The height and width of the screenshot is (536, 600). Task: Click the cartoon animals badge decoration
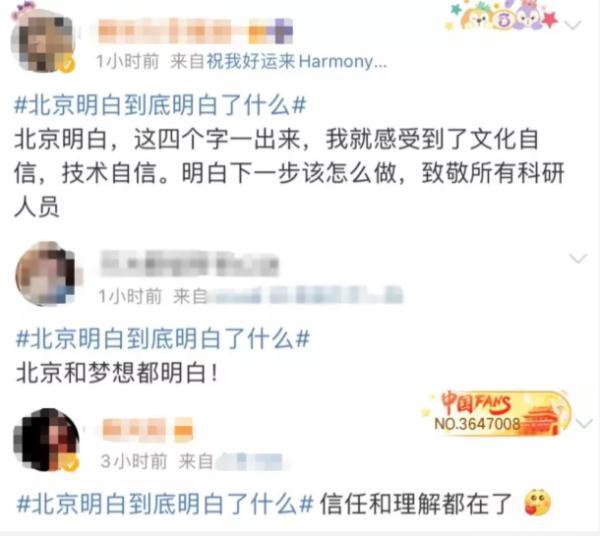[501, 17]
